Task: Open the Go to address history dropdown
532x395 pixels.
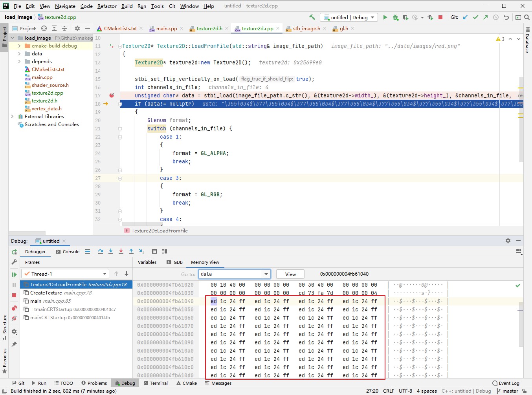Action: 266,274
